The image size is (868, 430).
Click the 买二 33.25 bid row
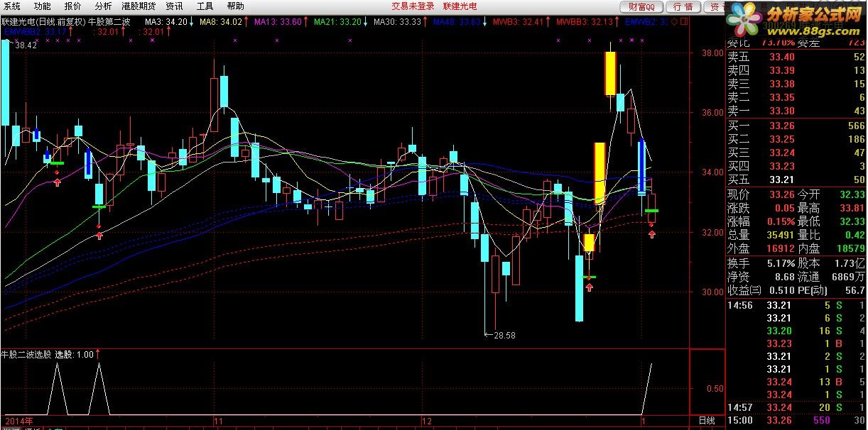pyautogui.click(x=796, y=139)
